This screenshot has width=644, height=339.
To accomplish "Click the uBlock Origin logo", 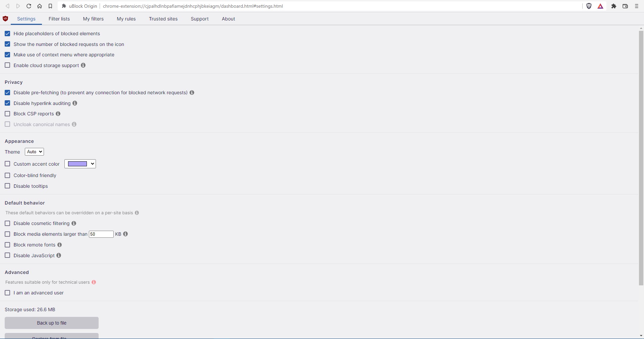I will point(5,19).
